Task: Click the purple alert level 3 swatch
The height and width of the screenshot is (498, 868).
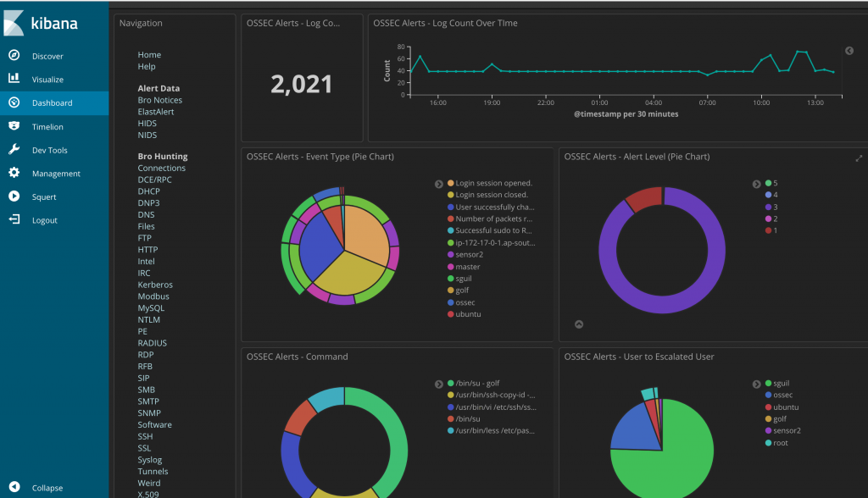Action: (x=769, y=207)
